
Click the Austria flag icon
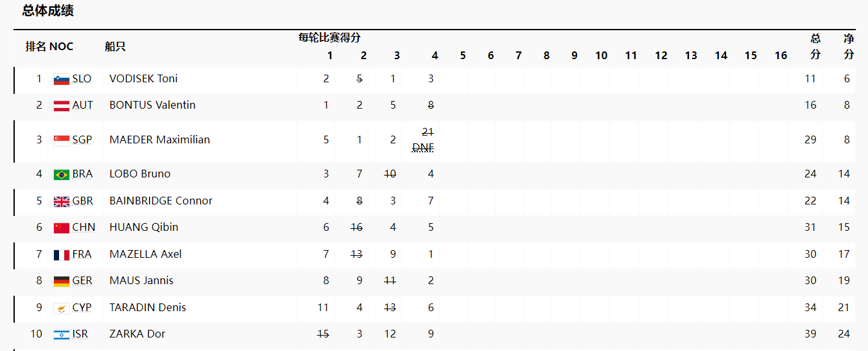click(x=61, y=106)
